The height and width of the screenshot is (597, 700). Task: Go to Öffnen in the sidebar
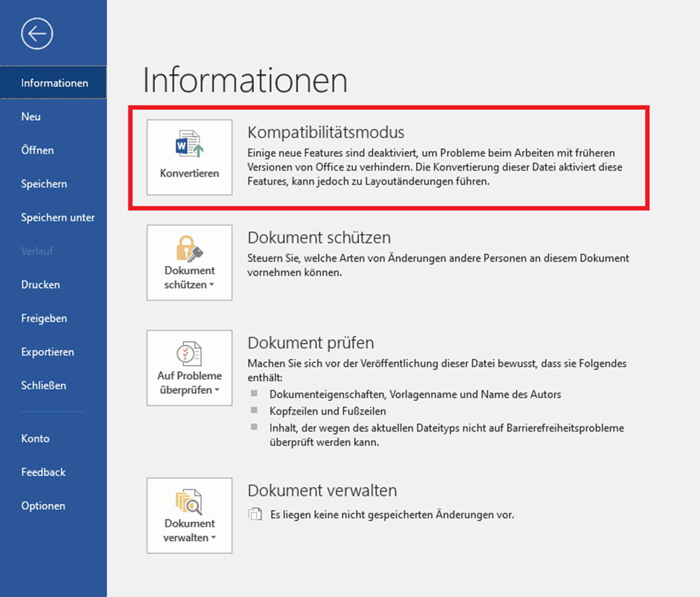tap(37, 150)
